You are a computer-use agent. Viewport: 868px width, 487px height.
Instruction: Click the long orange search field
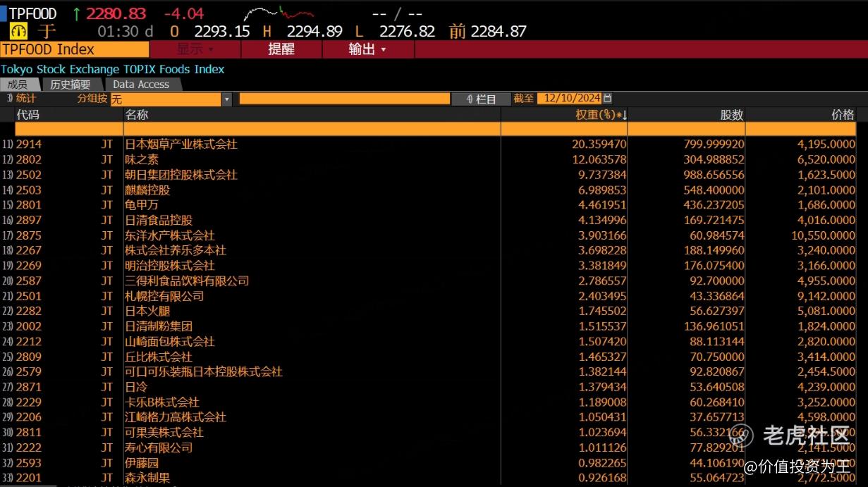[345, 99]
